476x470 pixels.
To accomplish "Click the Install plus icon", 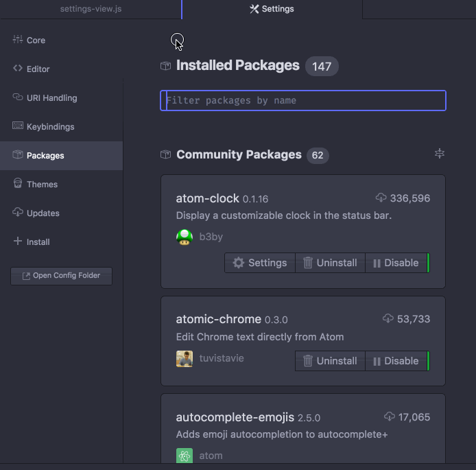I will click(x=18, y=241).
